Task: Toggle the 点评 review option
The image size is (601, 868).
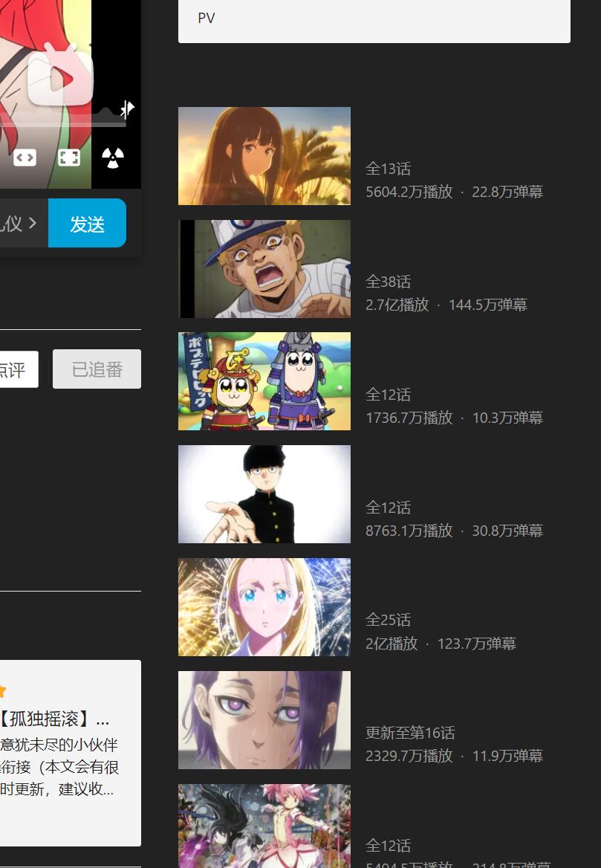Action: coord(11,369)
